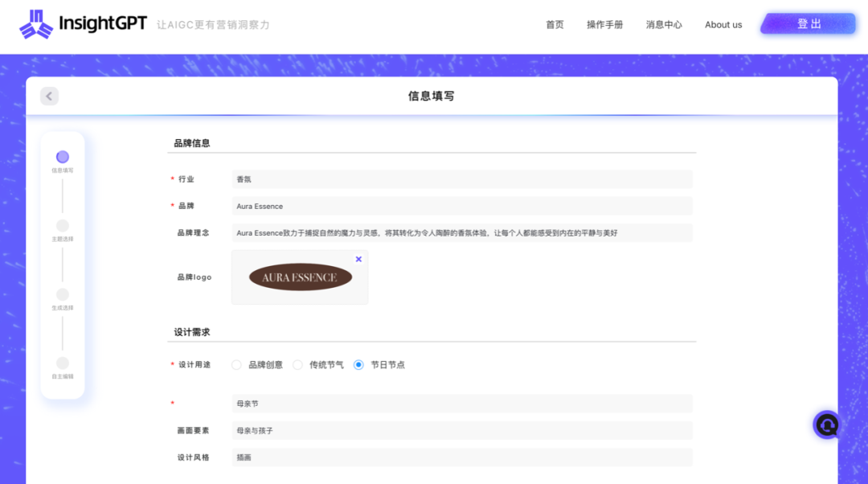Open the 操作手册 menu item
This screenshot has height=484, width=868.
tap(605, 25)
